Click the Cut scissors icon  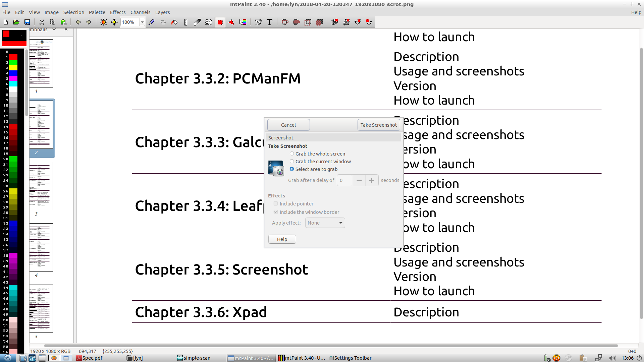coord(42,22)
